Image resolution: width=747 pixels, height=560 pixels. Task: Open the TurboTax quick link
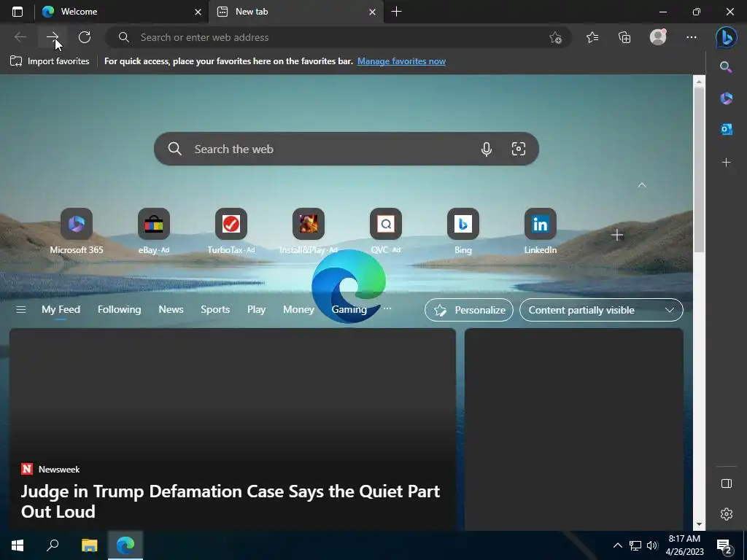coord(231,231)
